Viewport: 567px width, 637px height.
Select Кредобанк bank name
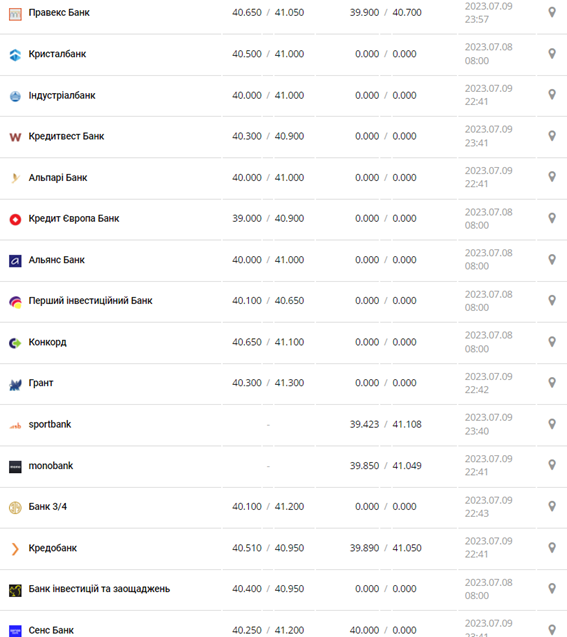[x=52, y=548]
